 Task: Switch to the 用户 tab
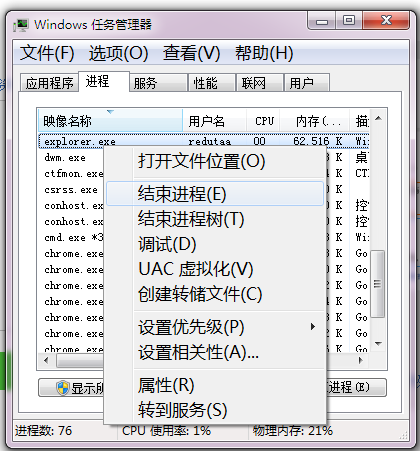click(x=307, y=83)
